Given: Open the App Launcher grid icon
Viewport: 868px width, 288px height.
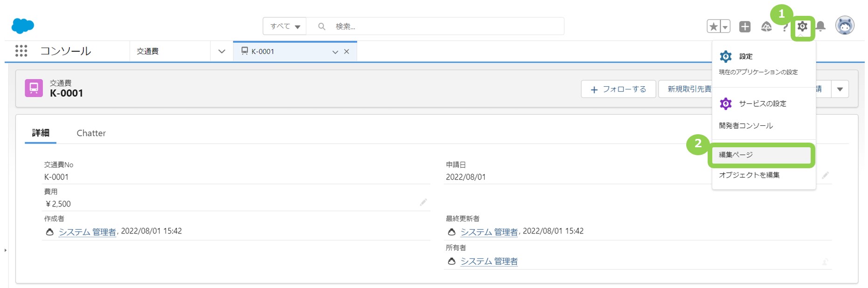Looking at the screenshot, I should 21,51.
